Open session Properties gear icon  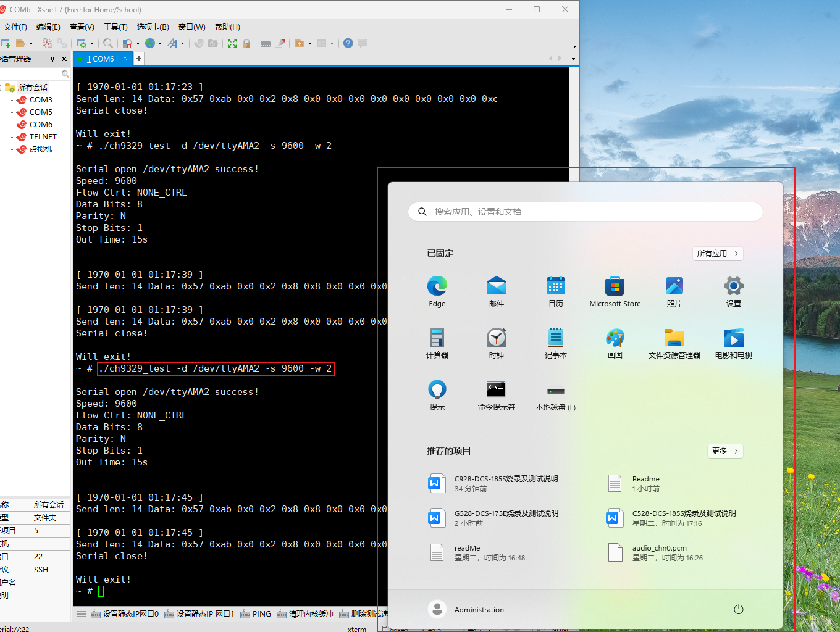(82, 43)
